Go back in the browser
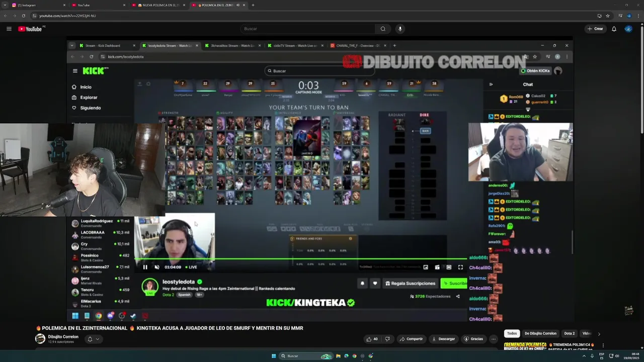644x362 pixels. pos(6,16)
